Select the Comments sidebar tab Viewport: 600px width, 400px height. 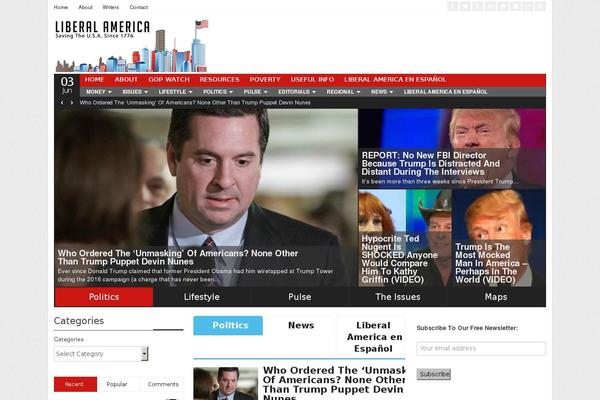tap(163, 384)
